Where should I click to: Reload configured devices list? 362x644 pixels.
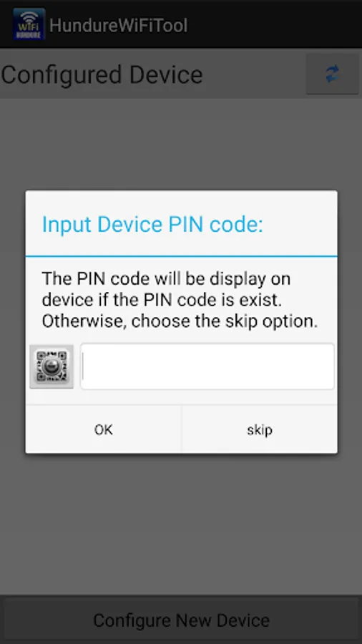333,74
